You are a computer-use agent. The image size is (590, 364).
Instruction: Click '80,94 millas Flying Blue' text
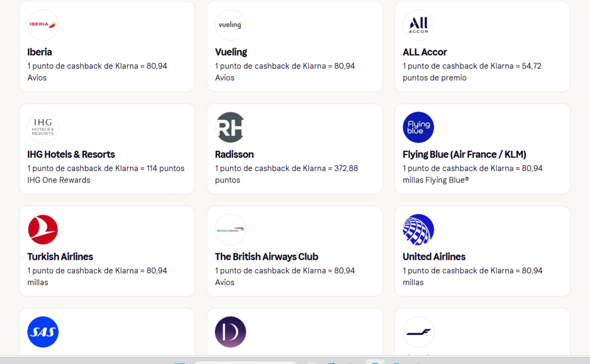tap(472, 174)
